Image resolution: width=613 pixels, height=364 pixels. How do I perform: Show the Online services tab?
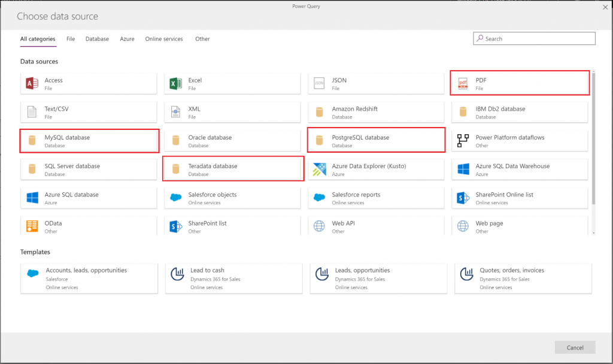[164, 39]
